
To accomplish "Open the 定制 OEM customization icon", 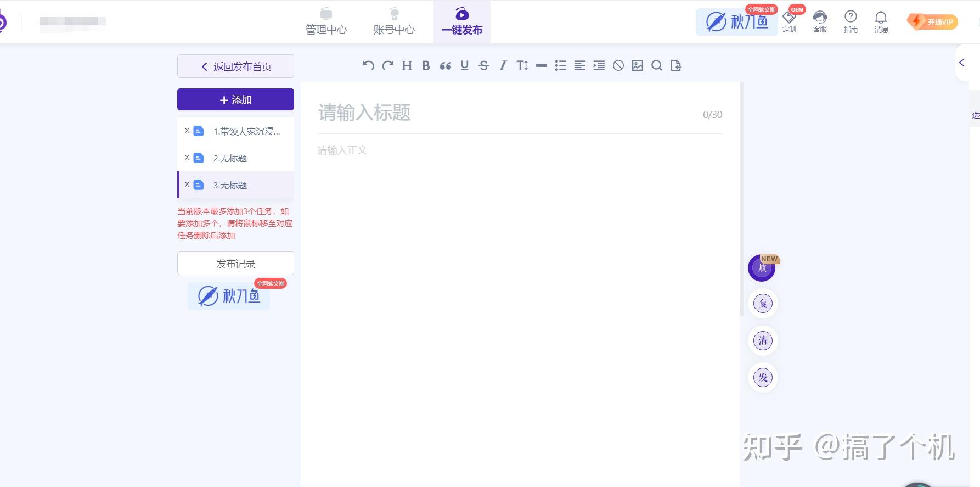I will tap(789, 21).
